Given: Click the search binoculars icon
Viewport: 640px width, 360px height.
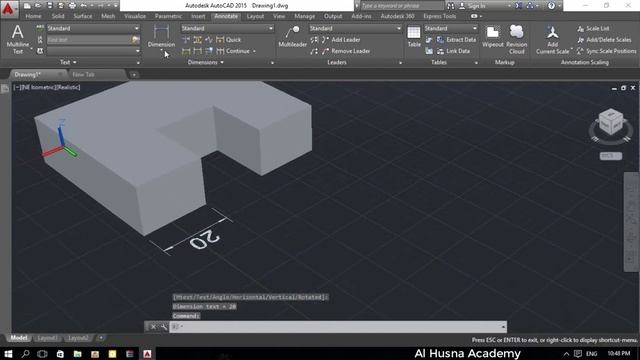Looking at the screenshot, I should pyautogui.click(x=451, y=6).
